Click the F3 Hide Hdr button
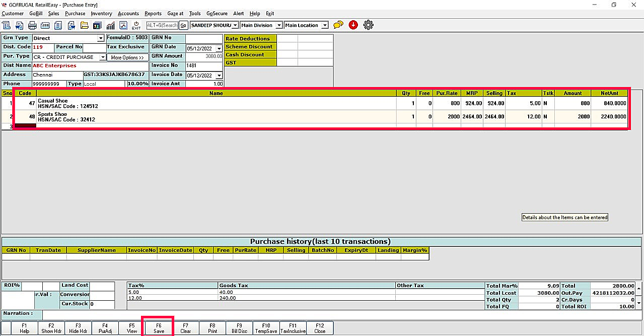 [78, 328]
